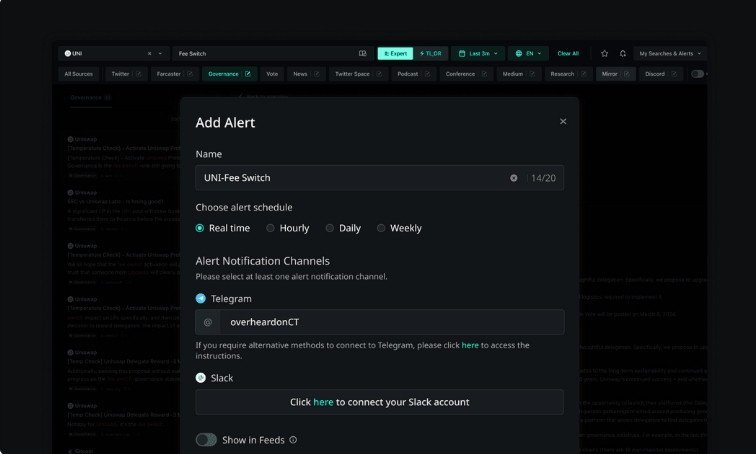This screenshot has height=454, width=756.
Task: Edit Medium source filter icon
Action: click(x=532, y=74)
